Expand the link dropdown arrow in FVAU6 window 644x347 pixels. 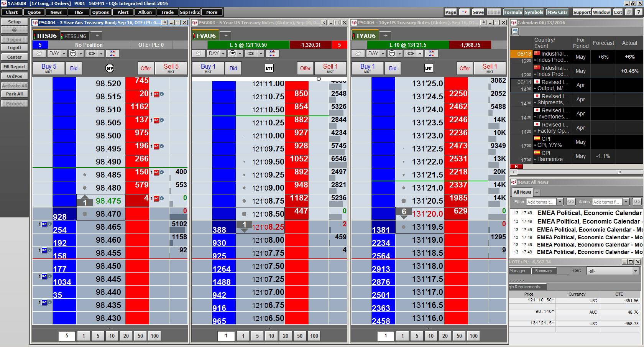[x=261, y=53]
